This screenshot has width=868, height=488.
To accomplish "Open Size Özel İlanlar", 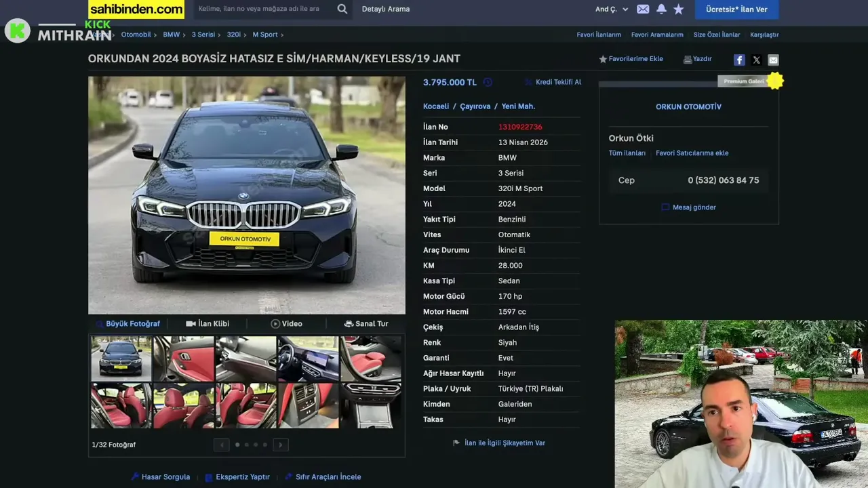I will click(717, 35).
